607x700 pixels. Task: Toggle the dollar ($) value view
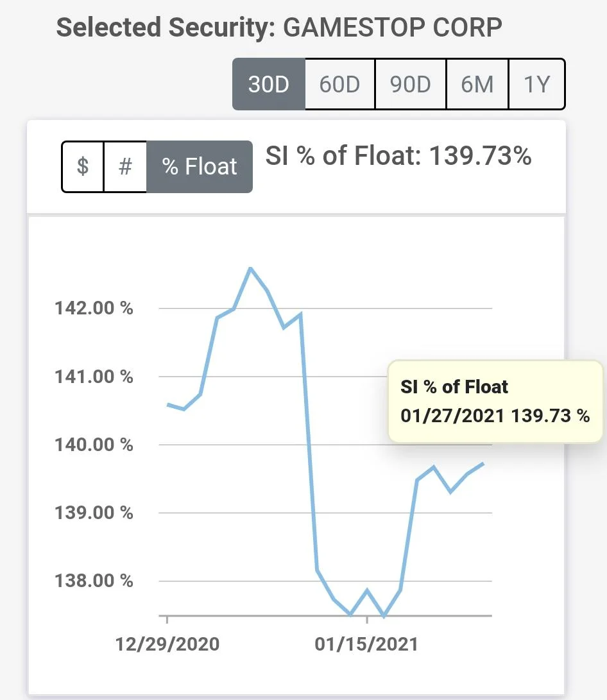tap(83, 167)
